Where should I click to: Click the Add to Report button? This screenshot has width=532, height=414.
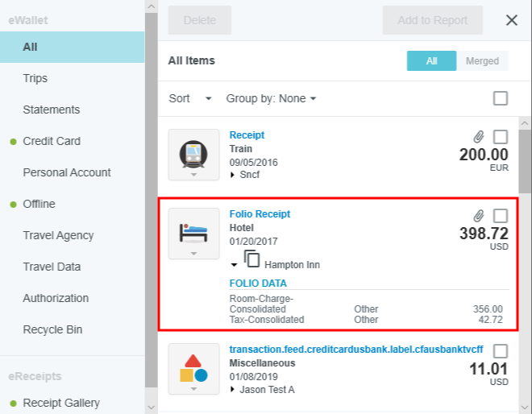(x=433, y=20)
